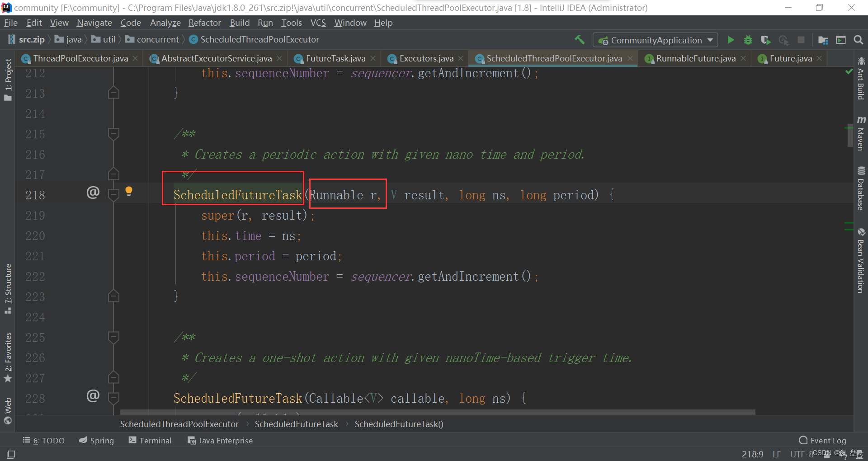This screenshot has width=868, height=461.
Task: Open the Favorites tool window
Action: click(8, 358)
